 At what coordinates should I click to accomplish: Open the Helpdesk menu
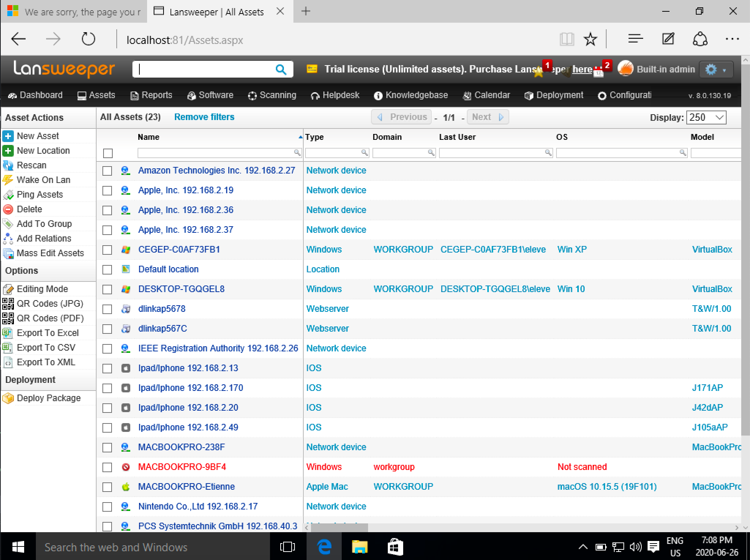coord(335,95)
